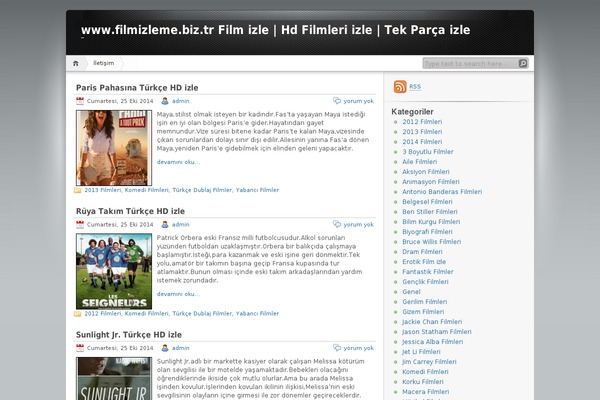Click folder category icon under Paris Pahasına post
600x400 pixels.
click(78, 190)
